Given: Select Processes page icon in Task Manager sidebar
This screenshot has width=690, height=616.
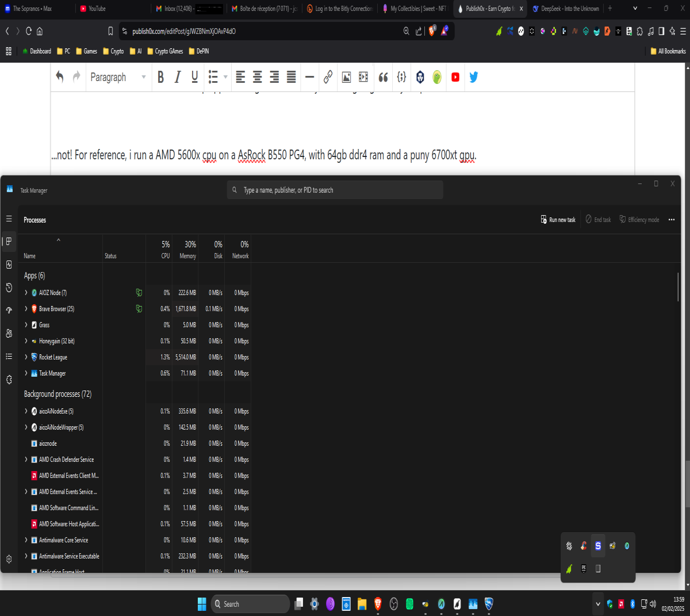Looking at the screenshot, I should [x=9, y=242].
